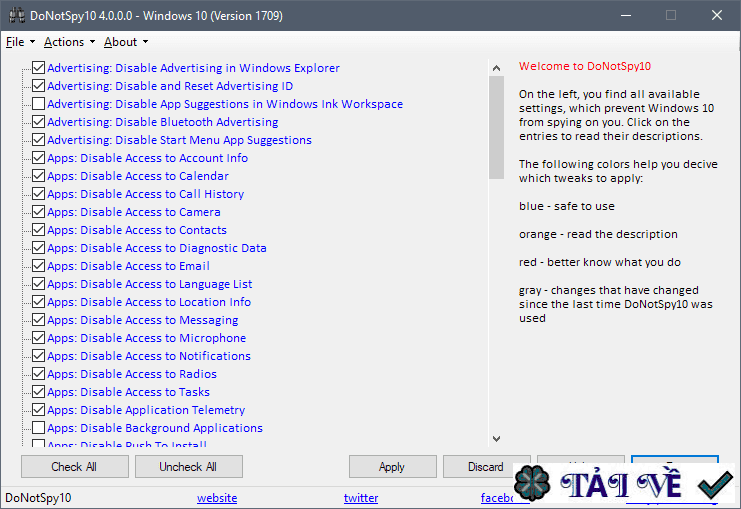The image size is (741, 509).
Task: Toggle Disable Access to Language List checkbox
Action: [39, 283]
